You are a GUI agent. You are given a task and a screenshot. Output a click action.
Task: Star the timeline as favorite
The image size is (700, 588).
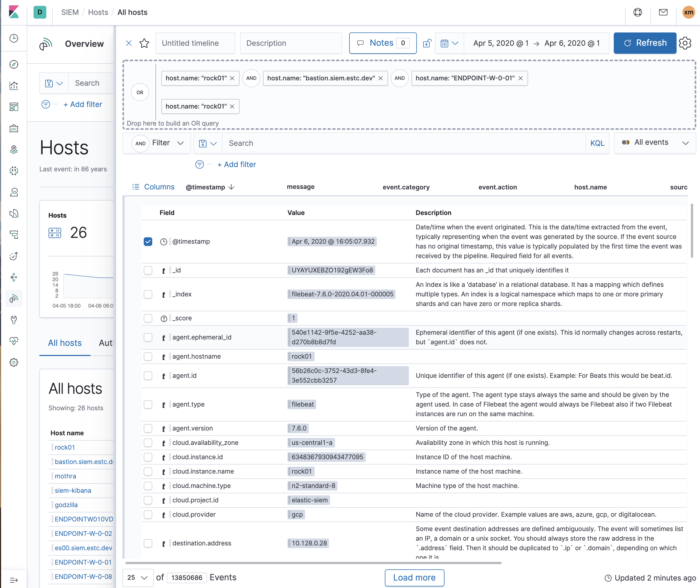(144, 43)
